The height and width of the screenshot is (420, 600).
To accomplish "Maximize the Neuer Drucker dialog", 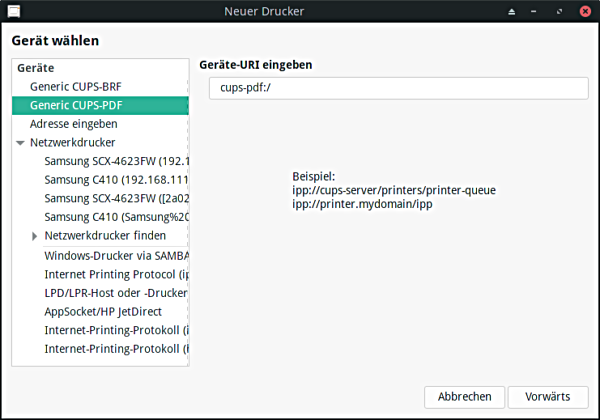I will [x=559, y=11].
